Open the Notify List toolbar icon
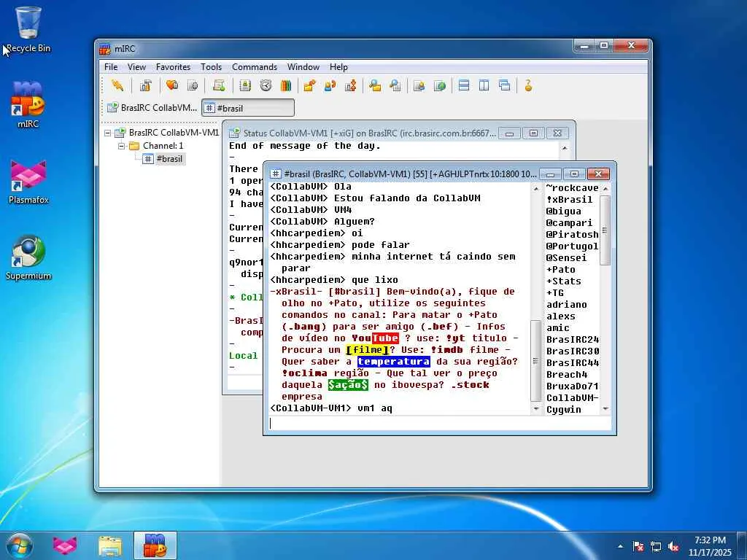 [x=419, y=86]
